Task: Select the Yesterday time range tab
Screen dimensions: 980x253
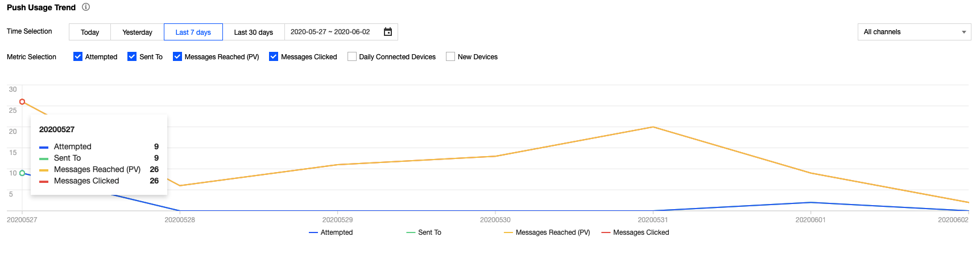Action: coord(138,32)
